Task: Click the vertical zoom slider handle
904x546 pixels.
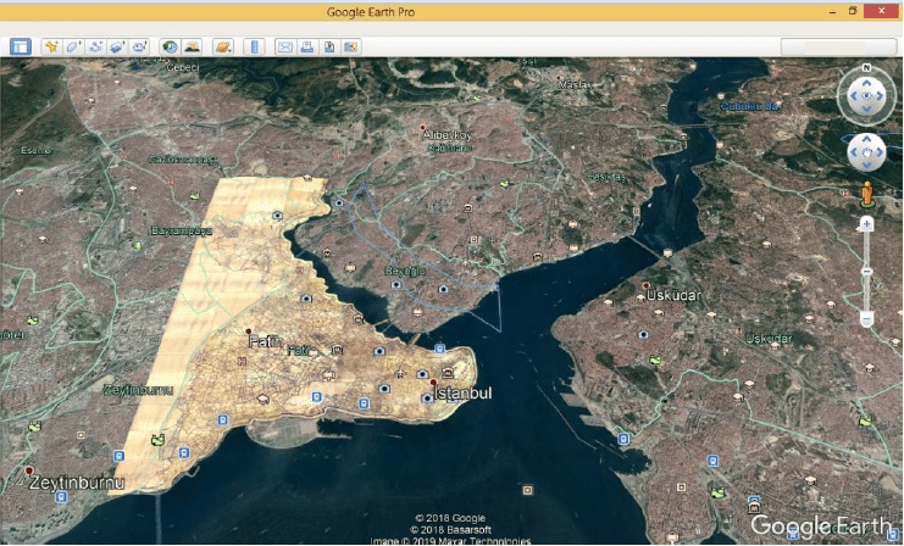Action: pos(866,271)
